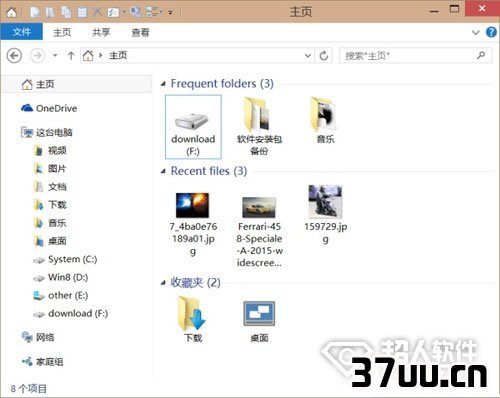Open the address bar history dropdown
Image resolution: width=500 pixels, height=398 pixels.
[x=308, y=56]
